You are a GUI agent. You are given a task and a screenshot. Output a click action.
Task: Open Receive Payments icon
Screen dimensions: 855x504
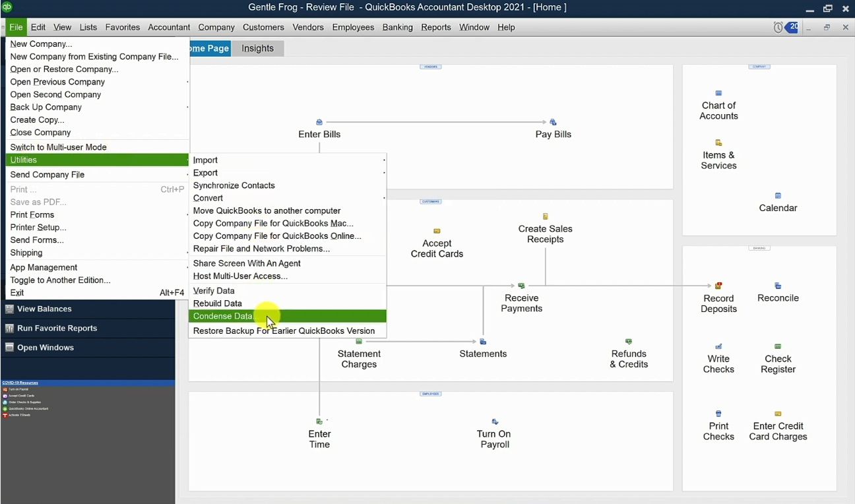coord(521,286)
